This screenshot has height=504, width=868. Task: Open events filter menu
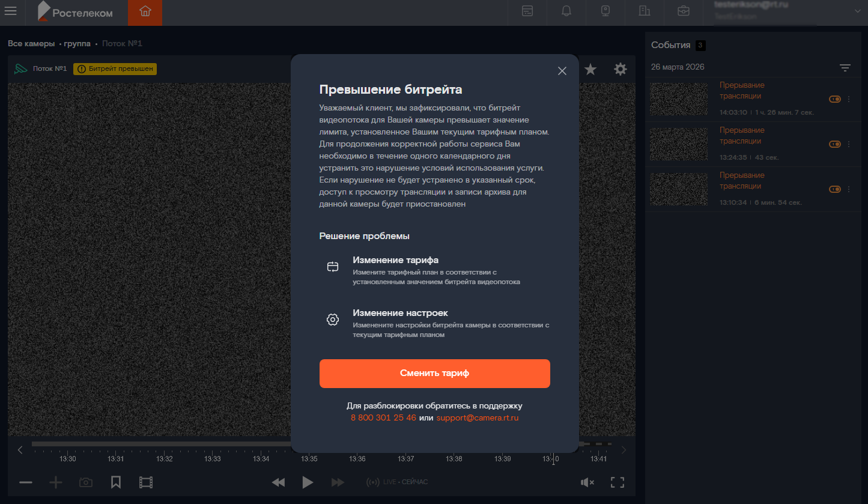[x=845, y=68]
